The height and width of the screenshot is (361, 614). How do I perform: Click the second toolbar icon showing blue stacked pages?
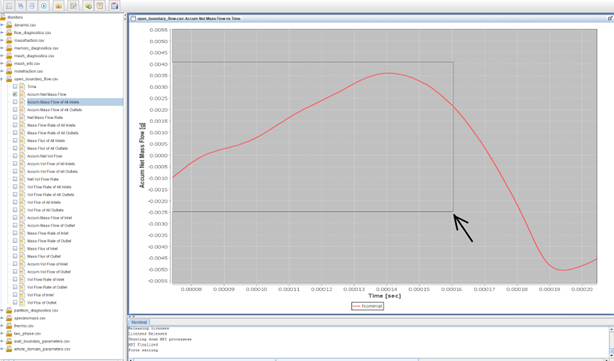coord(20,5)
